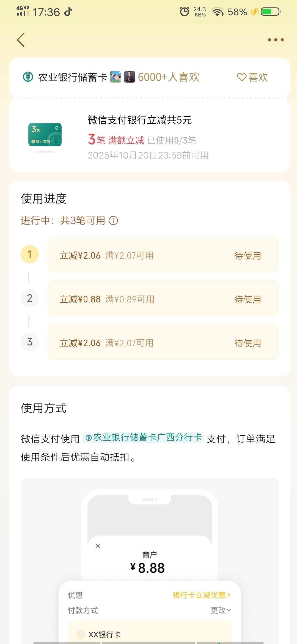The width and height of the screenshot is (297, 644).
Task: Tap the 6000+人喜欢 likes label
Action: click(169, 77)
